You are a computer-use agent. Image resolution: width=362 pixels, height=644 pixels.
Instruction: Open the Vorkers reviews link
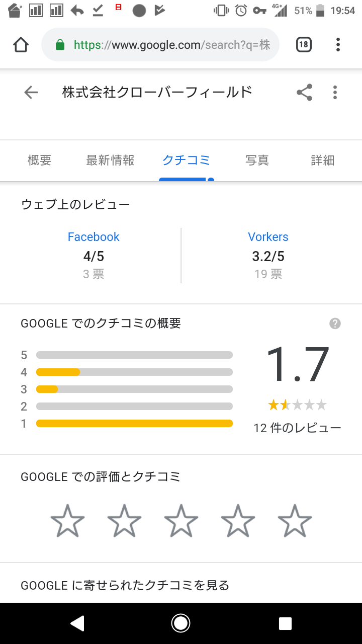(x=268, y=237)
